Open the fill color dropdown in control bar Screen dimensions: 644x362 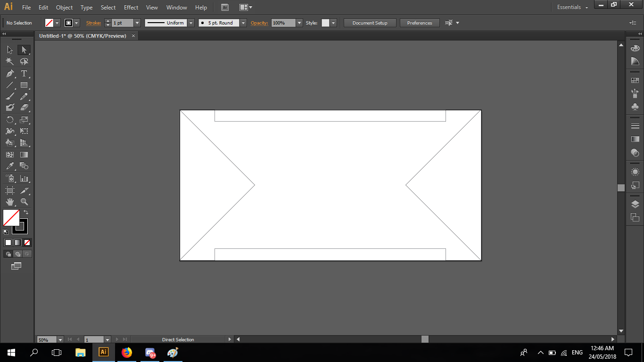[58, 23]
